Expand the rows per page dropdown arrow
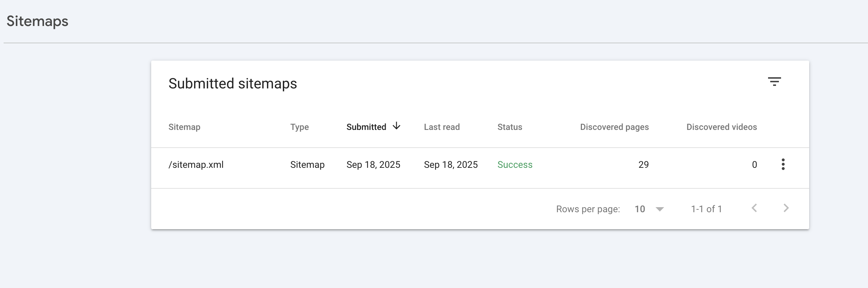Image resolution: width=868 pixels, height=288 pixels. (660, 209)
